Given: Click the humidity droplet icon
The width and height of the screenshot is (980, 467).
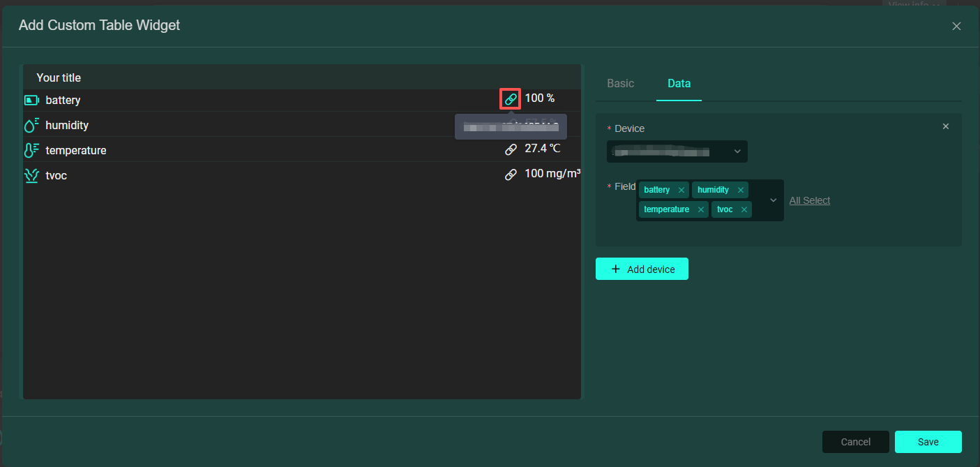Looking at the screenshot, I should tap(31, 126).
